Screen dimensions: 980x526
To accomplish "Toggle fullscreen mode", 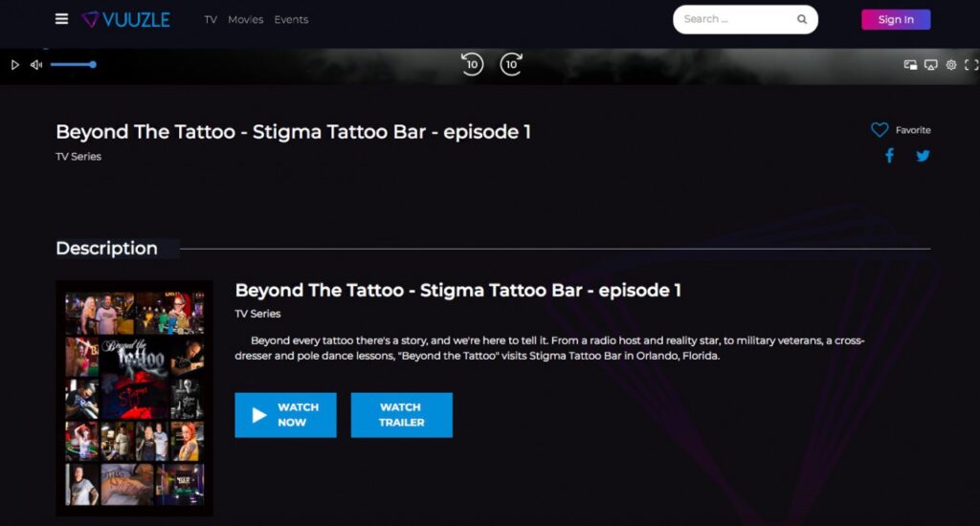I will tap(971, 65).
